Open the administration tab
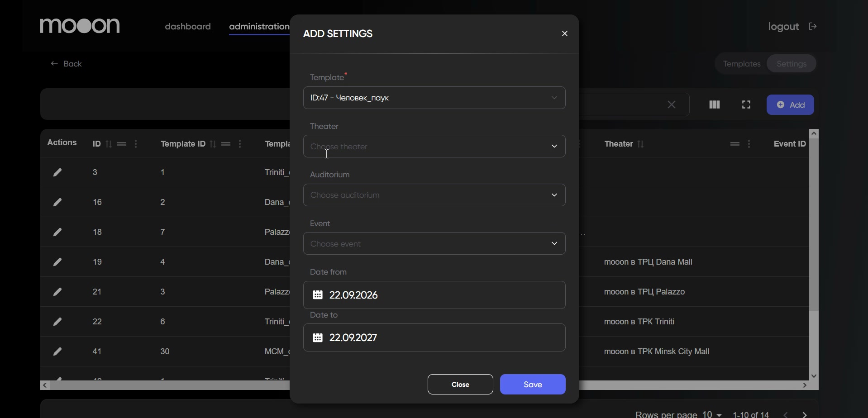 tap(259, 26)
